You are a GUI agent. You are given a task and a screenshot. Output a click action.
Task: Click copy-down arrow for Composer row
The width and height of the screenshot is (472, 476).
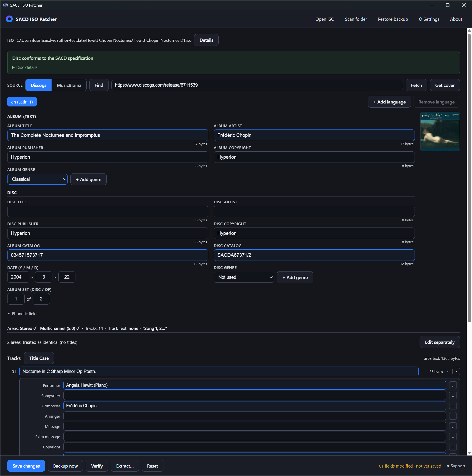[x=453, y=406]
